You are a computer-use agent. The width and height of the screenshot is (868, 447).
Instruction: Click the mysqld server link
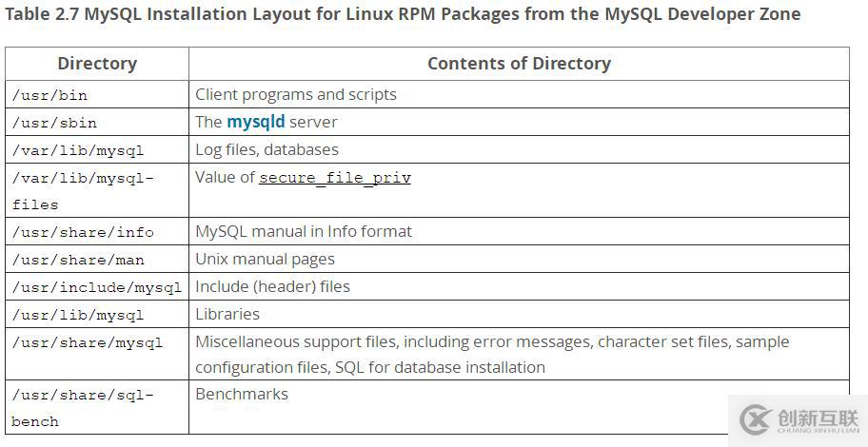(x=255, y=122)
